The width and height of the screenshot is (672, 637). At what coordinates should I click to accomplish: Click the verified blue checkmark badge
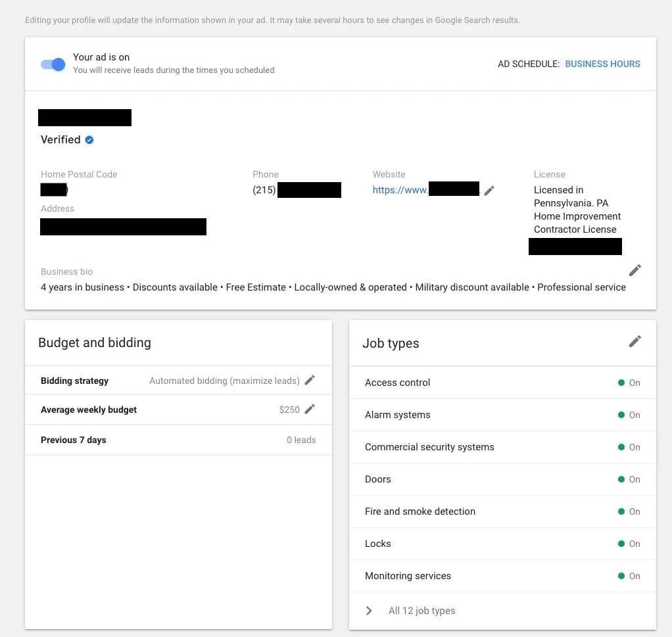pyautogui.click(x=89, y=140)
